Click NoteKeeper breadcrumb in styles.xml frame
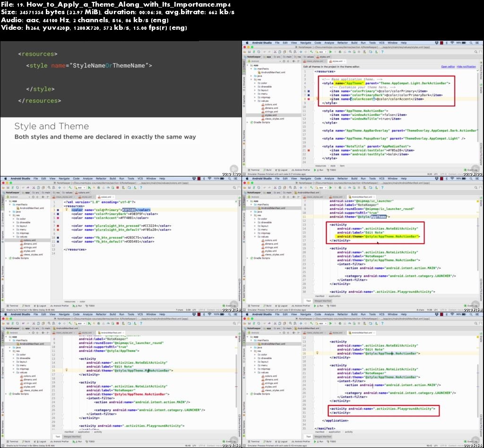 (253, 57)
